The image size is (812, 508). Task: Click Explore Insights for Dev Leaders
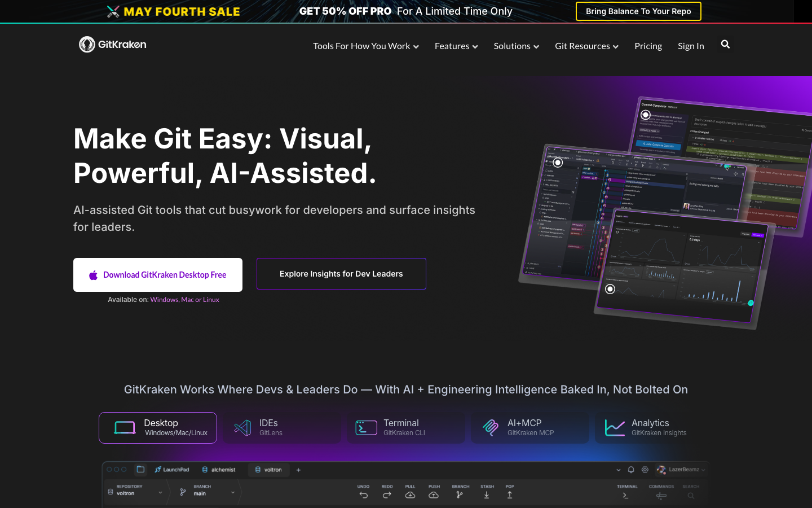click(341, 274)
